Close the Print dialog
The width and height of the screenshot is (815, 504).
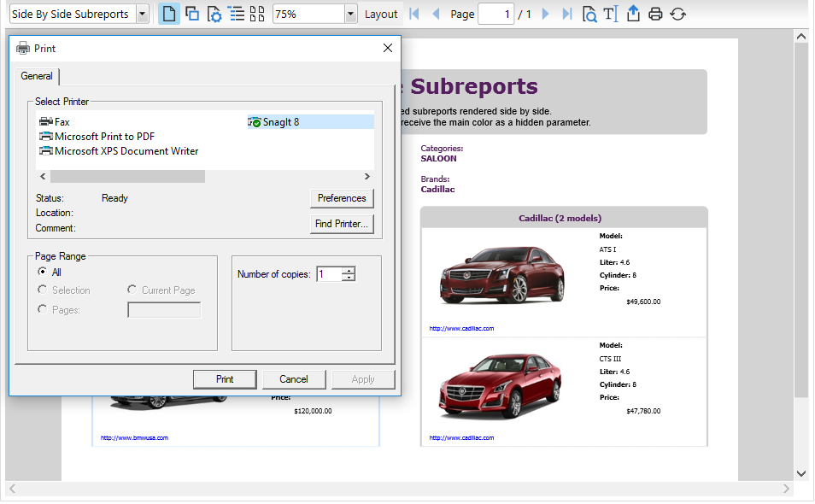[x=388, y=48]
